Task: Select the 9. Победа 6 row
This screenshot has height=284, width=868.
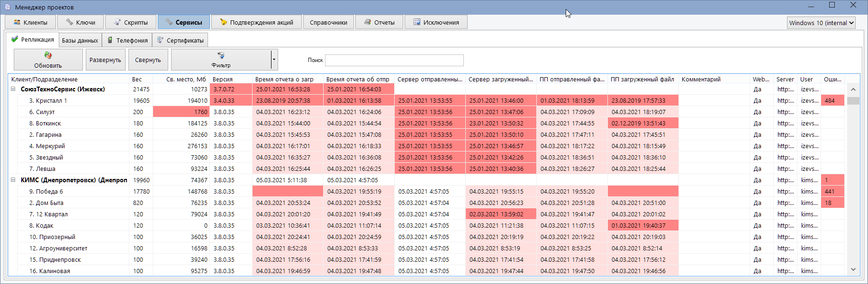Action: tap(426, 191)
